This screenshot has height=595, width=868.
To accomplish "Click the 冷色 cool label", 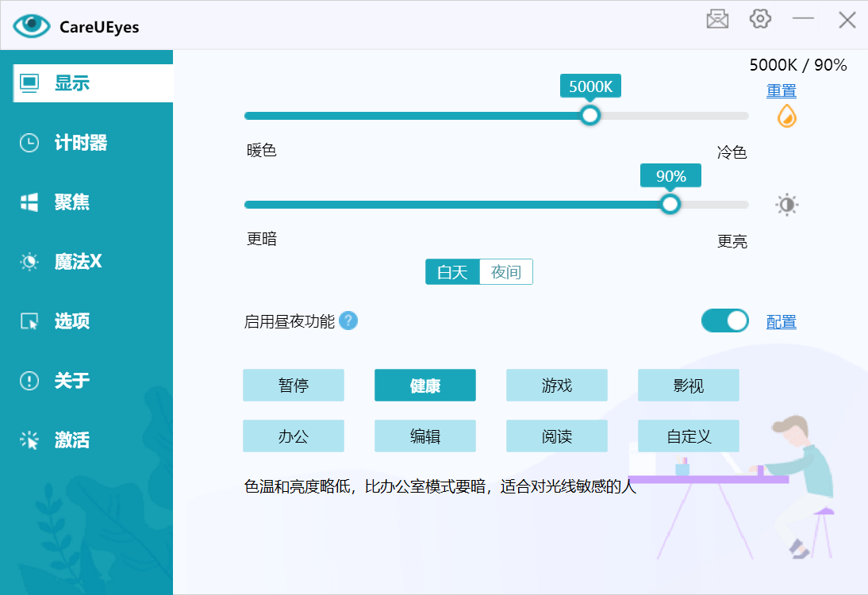I will 732,152.
